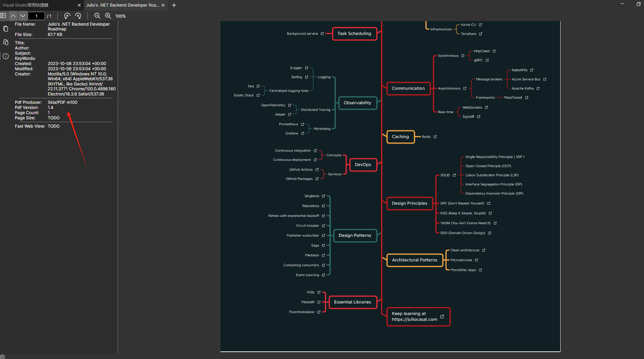The height and width of the screenshot is (359, 644).
Task: Open the GitHub Actions external link icon
Action: (317, 170)
